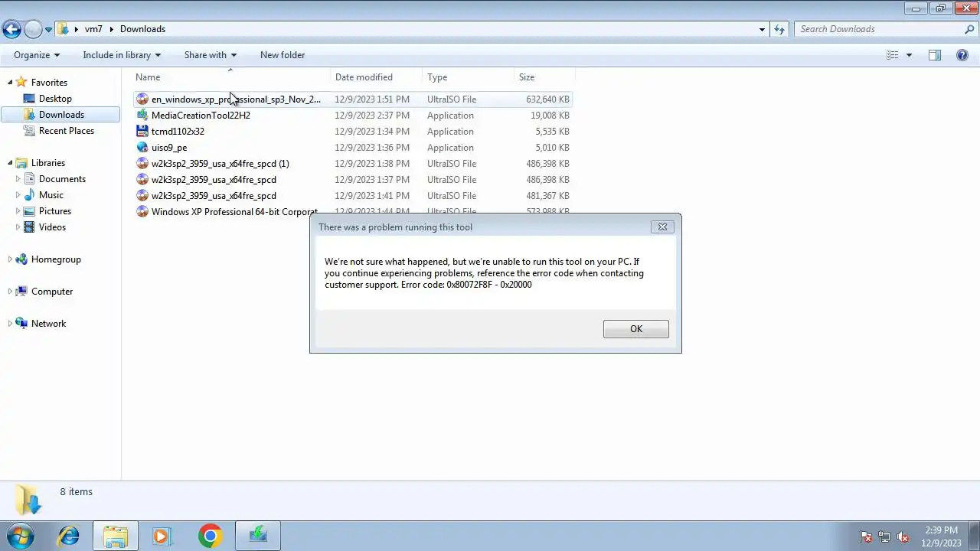Click the refresh button beside address bar
The width and height of the screenshot is (980, 551).
tap(779, 29)
